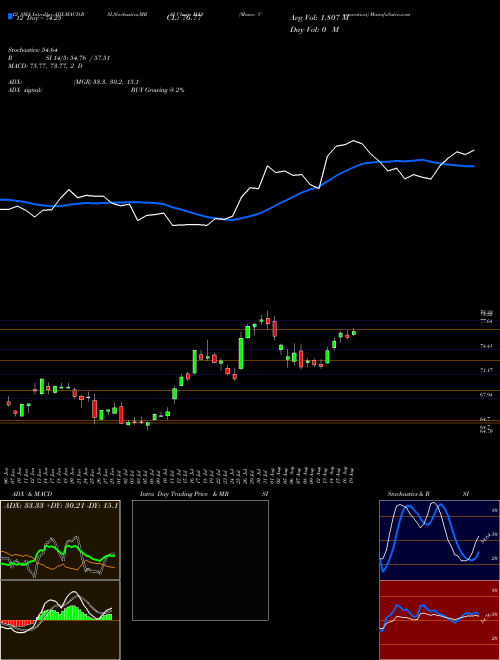This screenshot has width=500, height=660.
Task: Click the 74.41 price axis label
Action: click(x=486, y=346)
